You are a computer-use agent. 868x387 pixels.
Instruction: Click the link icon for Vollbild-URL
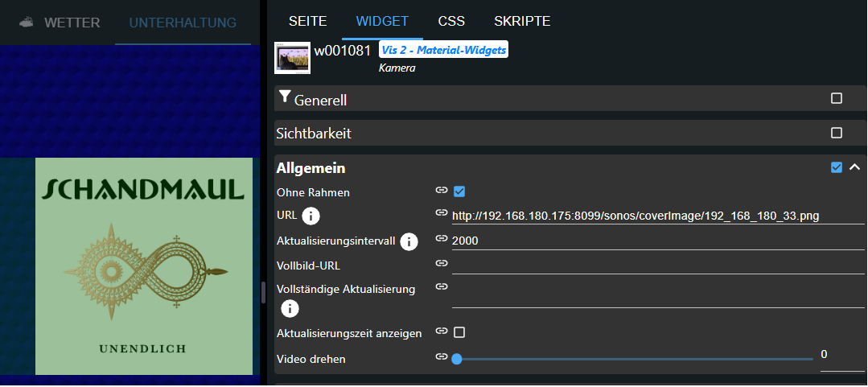click(441, 263)
